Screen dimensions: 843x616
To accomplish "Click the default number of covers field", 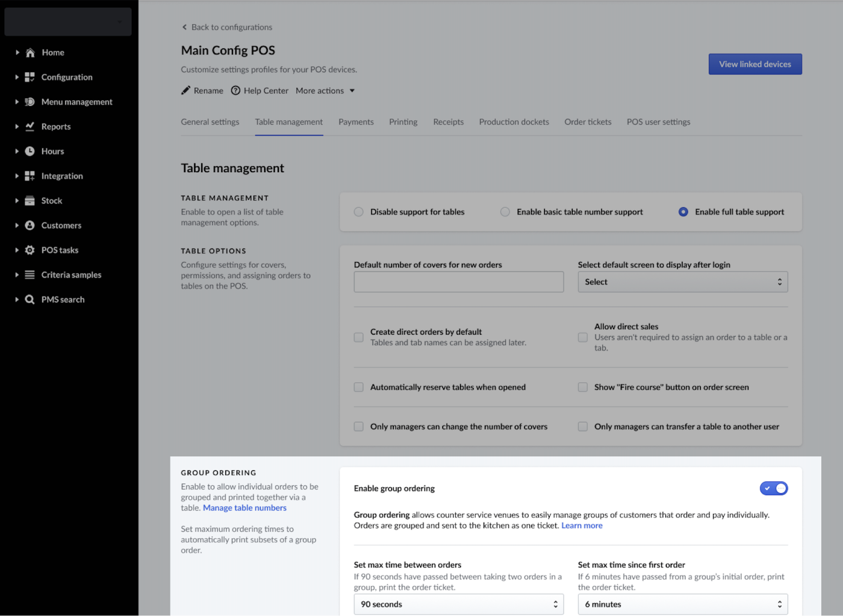I will pyautogui.click(x=458, y=282).
